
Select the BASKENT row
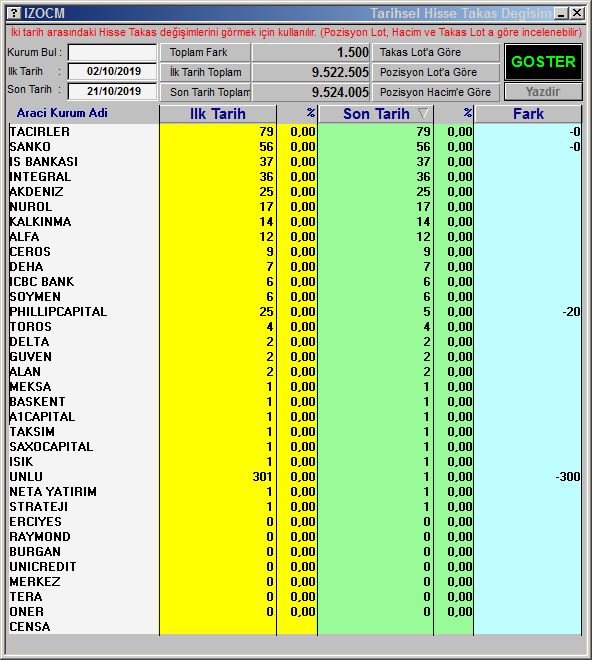pos(295,402)
